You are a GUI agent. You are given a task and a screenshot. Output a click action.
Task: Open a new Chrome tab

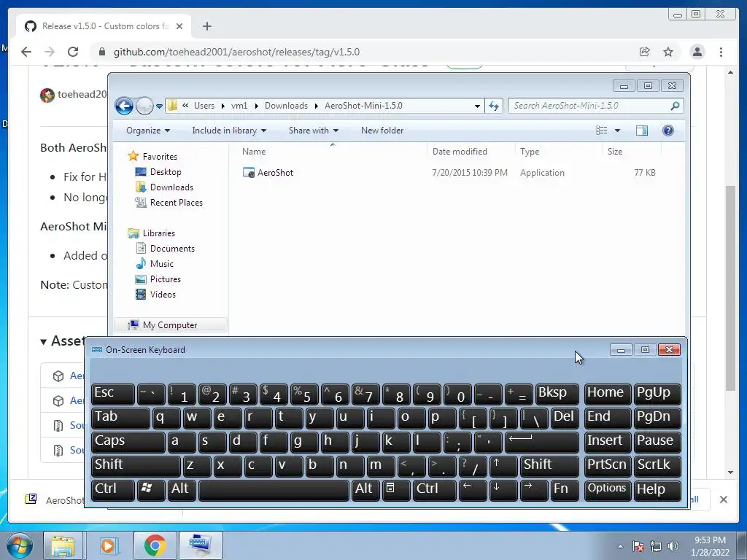[x=206, y=26]
